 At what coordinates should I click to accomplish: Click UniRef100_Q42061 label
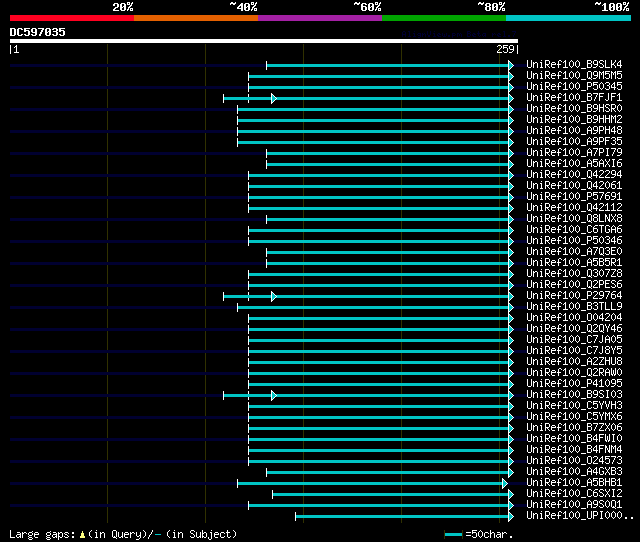tap(574, 186)
